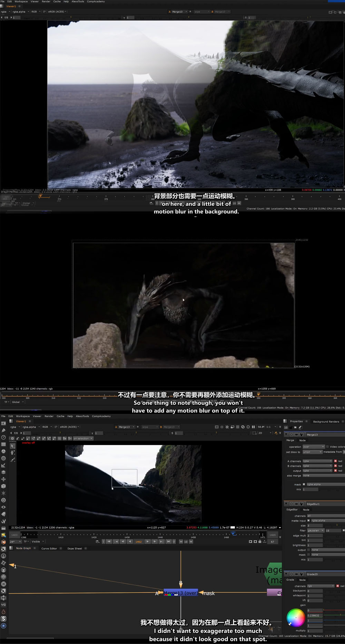Image resolution: width=345 pixels, height=644 pixels.
Task: Open the sRGB (ACES) viewer process dropdown
Action: click(x=69, y=427)
